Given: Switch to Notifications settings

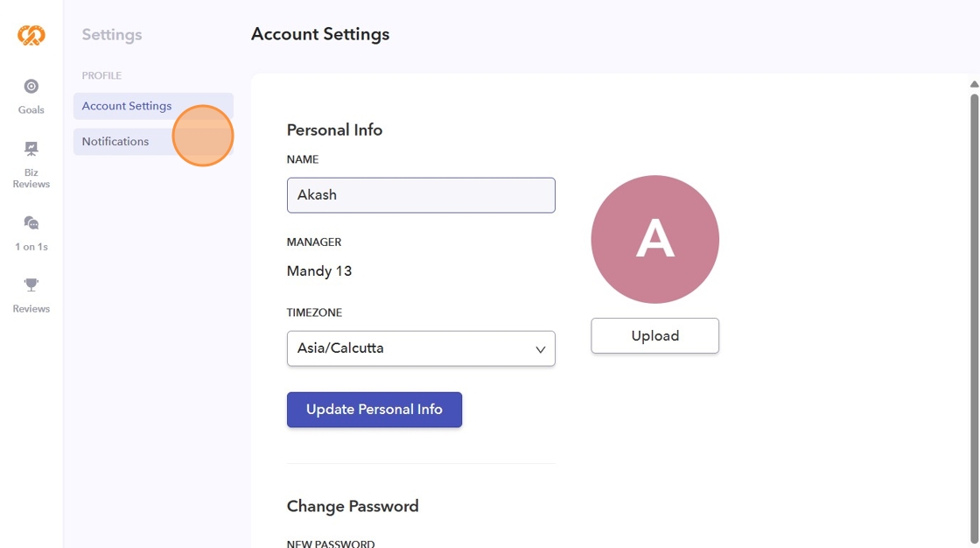Looking at the screenshot, I should (x=115, y=142).
